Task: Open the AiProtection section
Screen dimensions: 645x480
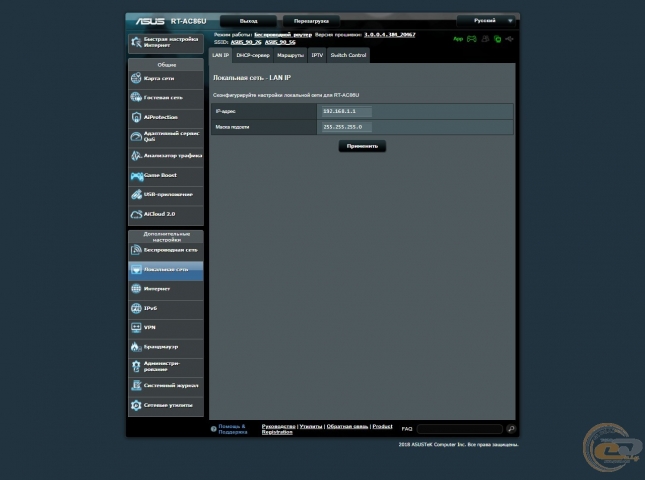Action: tap(166, 117)
